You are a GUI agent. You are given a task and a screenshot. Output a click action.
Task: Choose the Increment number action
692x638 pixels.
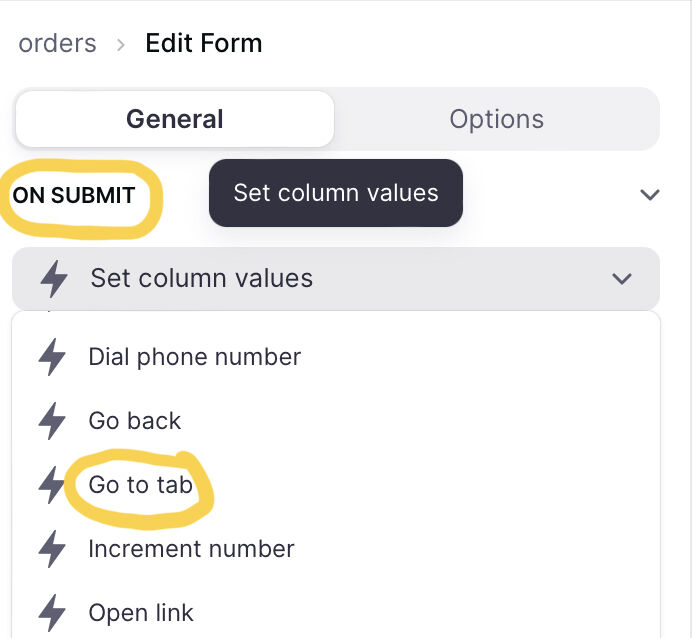click(x=191, y=548)
